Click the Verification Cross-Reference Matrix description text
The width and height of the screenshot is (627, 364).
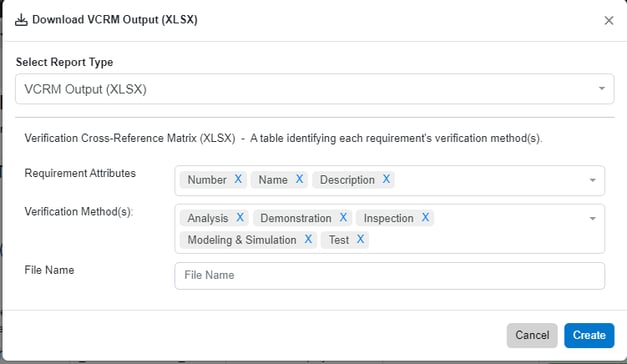[x=283, y=138]
